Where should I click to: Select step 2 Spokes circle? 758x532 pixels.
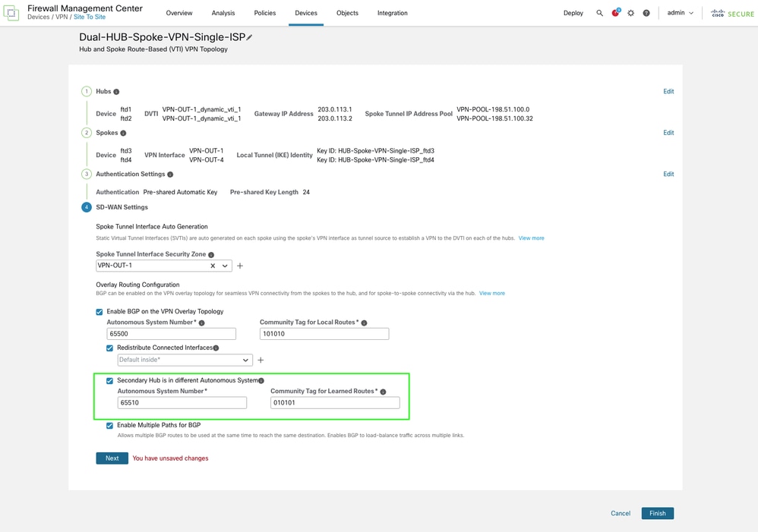pos(87,133)
